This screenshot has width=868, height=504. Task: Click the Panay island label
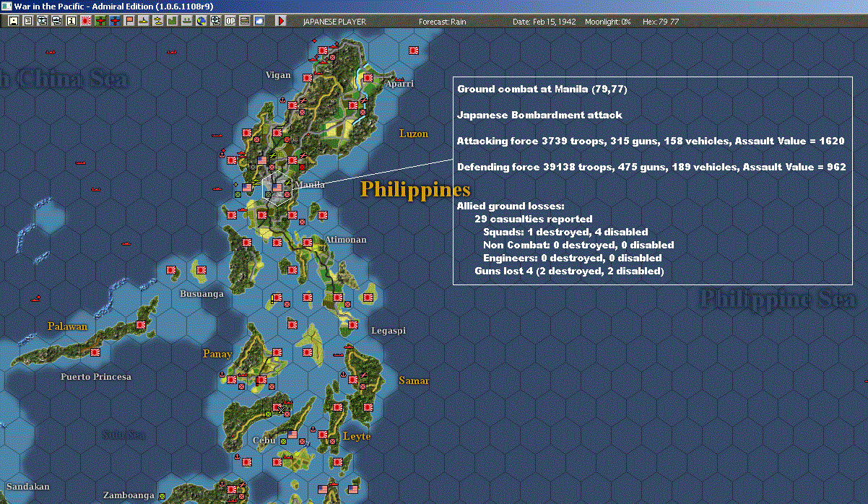tap(217, 354)
